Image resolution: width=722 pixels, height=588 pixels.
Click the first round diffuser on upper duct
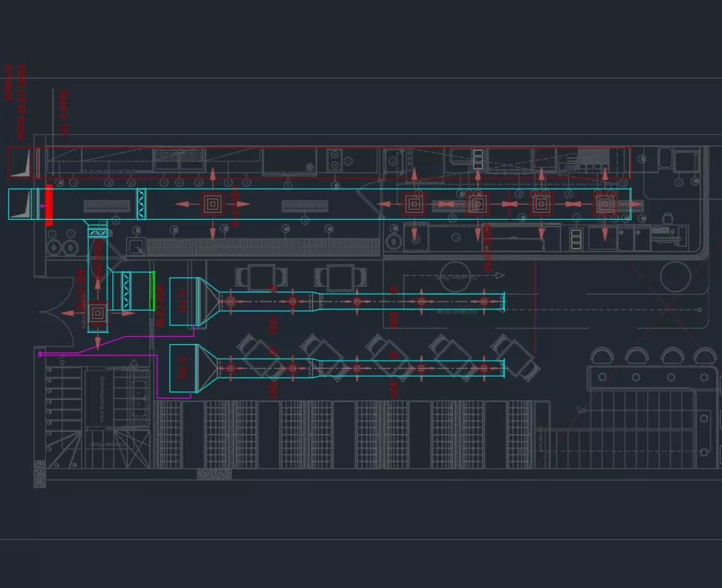click(x=231, y=301)
